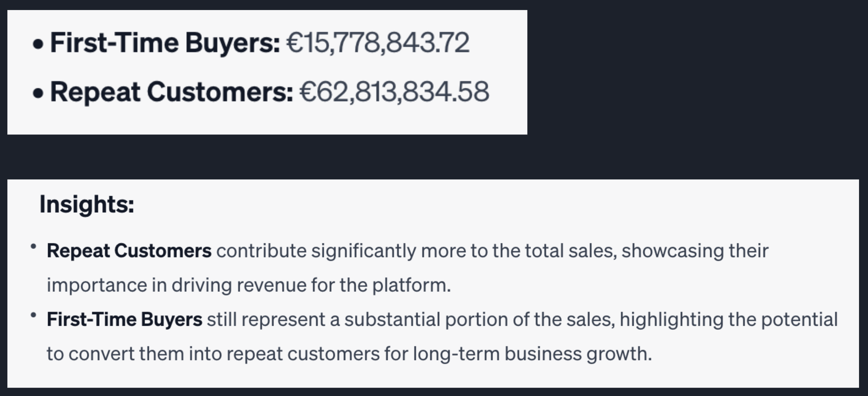Select bold "First-Time Buyers" in the Insights list

pos(124,319)
